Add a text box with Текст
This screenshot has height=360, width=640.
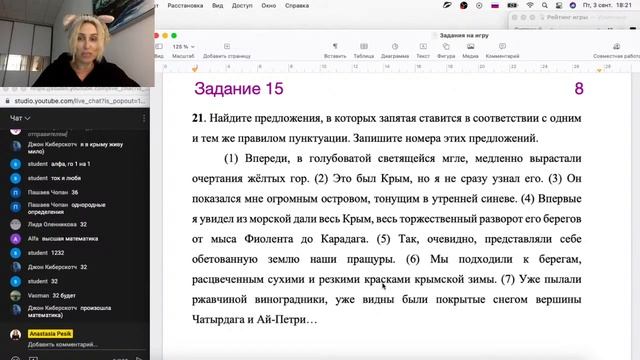coord(423,50)
